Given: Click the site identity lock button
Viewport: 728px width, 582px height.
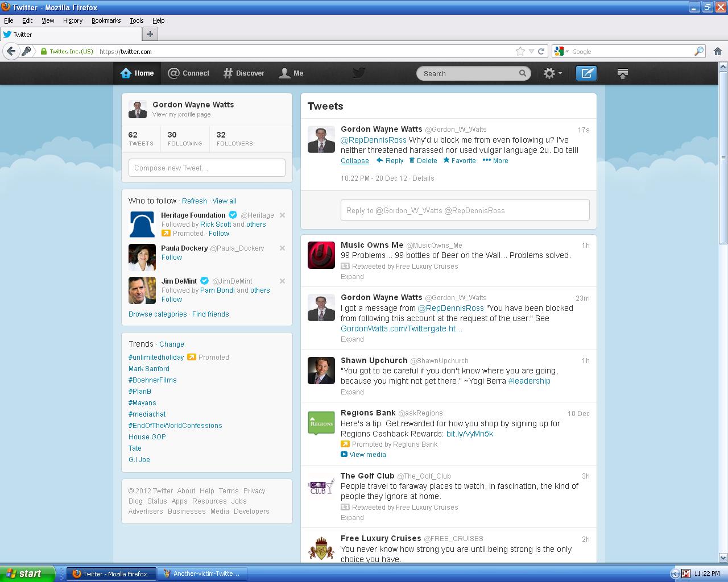Looking at the screenshot, I should (67, 51).
